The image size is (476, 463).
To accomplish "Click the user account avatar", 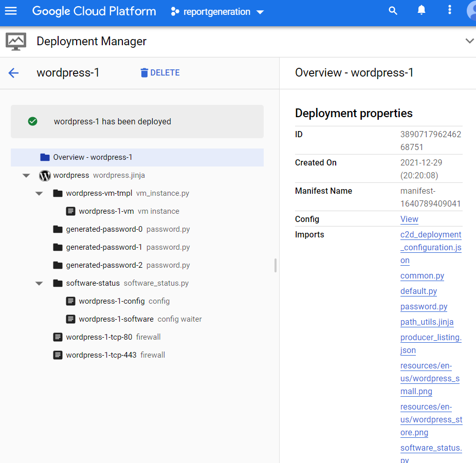I will pyautogui.click(x=471, y=11).
